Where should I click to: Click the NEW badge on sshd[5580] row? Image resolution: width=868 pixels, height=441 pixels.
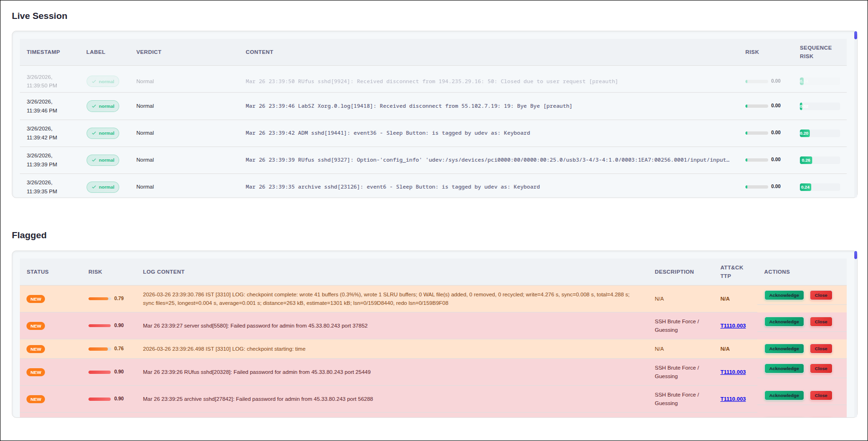click(36, 326)
